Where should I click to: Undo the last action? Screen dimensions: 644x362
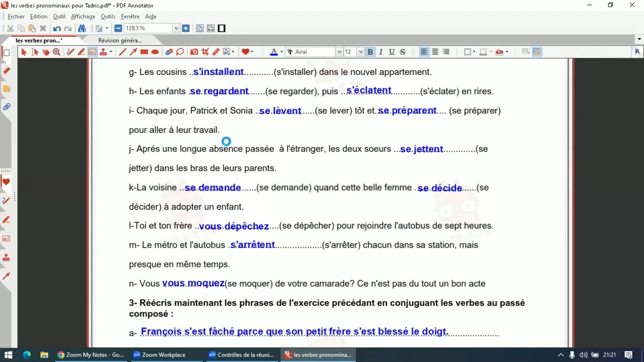[57, 28]
